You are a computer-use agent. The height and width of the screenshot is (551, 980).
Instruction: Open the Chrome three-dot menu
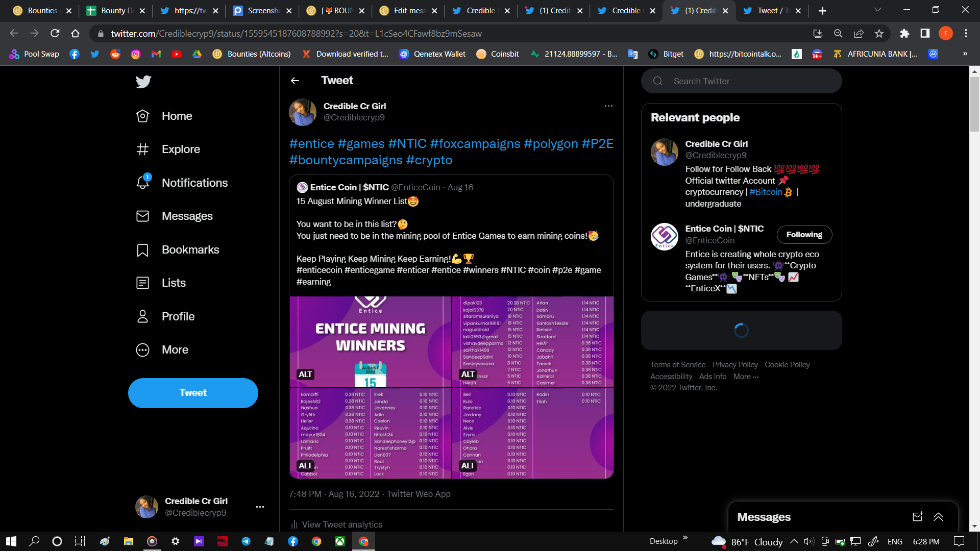[966, 33]
